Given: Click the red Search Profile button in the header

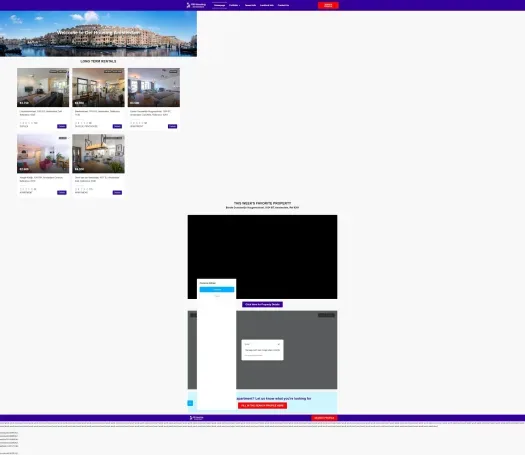Looking at the screenshot, I should coord(328,5).
